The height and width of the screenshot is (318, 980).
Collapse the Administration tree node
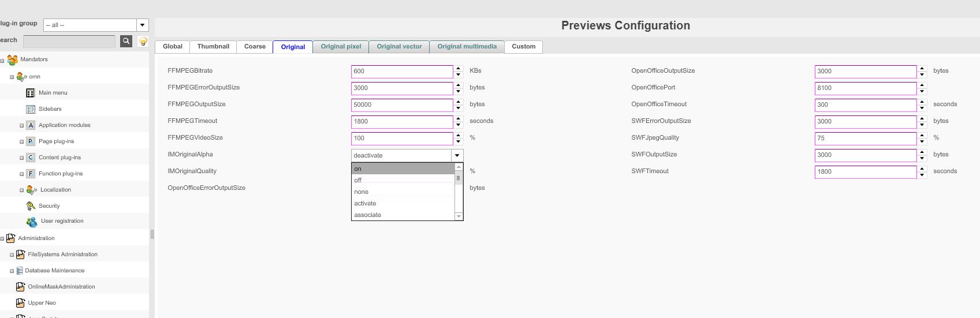point(2,238)
